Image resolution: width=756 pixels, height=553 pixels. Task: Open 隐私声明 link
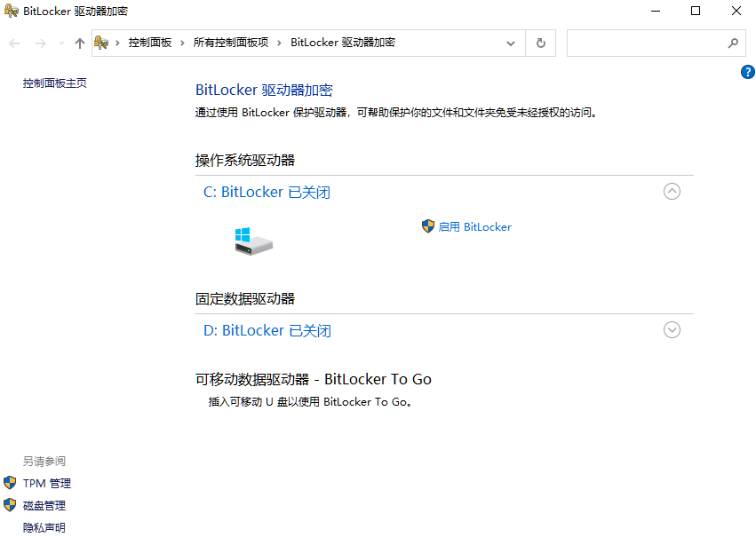(44, 527)
